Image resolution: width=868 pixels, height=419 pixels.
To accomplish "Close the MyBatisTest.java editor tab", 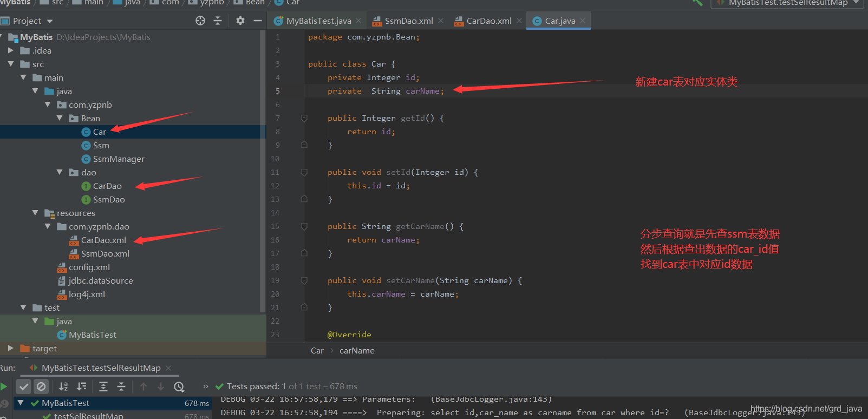I will click(x=358, y=21).
